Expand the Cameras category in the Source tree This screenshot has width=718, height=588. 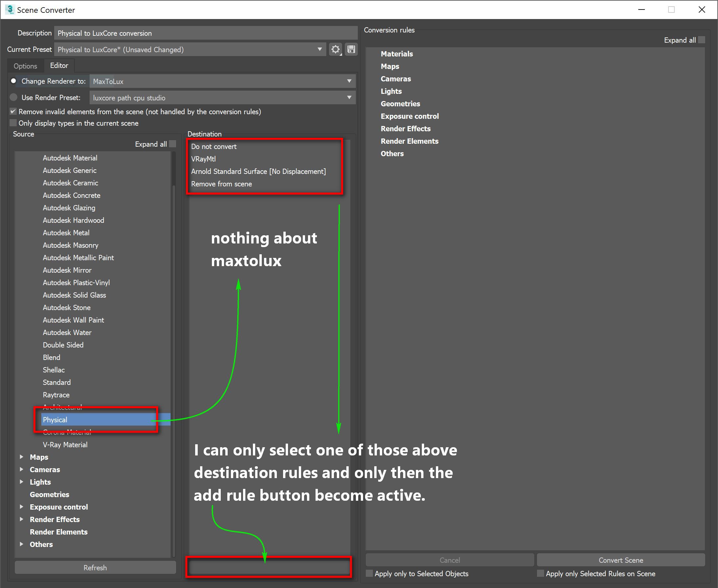click(22, 470)
